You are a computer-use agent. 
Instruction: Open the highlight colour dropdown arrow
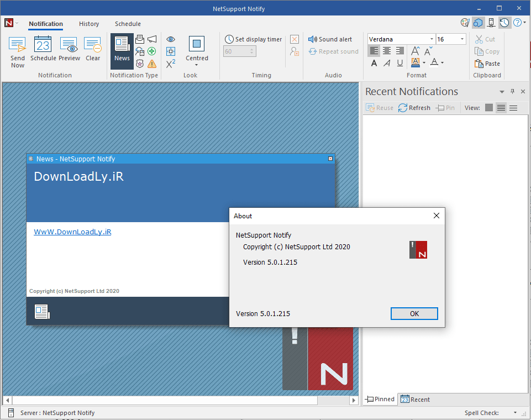pos(424,62)
